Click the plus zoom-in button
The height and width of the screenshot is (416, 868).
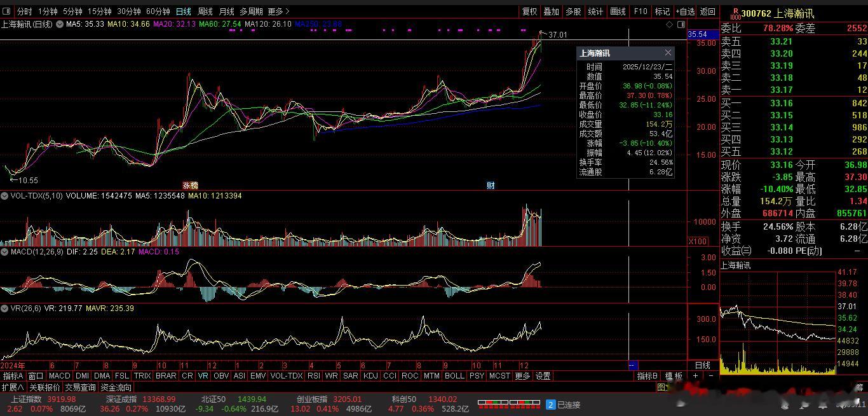pyautogui.click(x=695, y=376)
